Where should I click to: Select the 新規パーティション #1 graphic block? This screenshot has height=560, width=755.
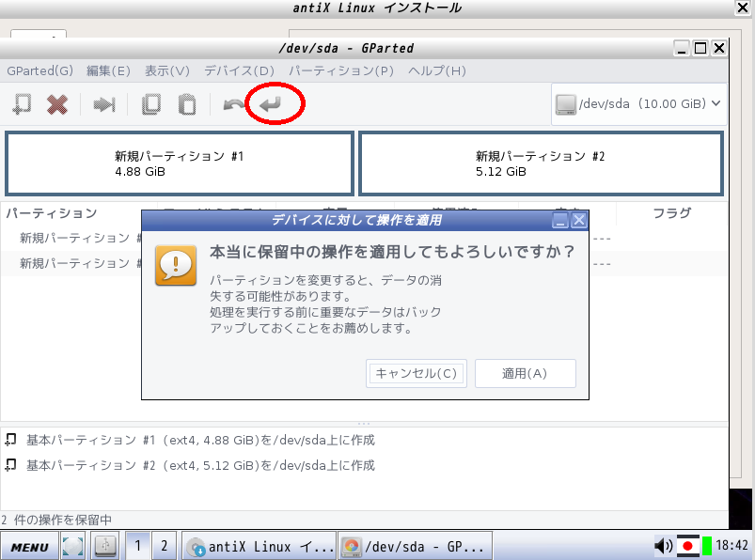pyautogui.click(x=180, y=163)
